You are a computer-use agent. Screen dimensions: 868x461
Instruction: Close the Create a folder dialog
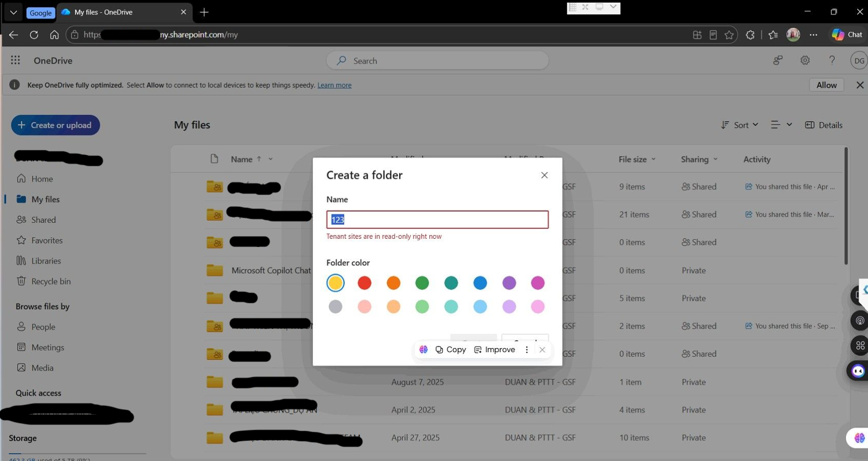pos(544,175)
